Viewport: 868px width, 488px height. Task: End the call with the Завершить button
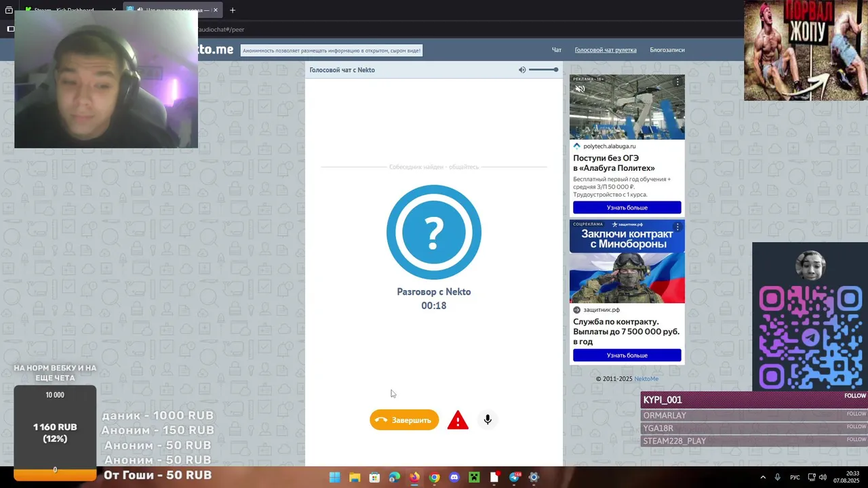pyautogui.click(x=404, y=420)
